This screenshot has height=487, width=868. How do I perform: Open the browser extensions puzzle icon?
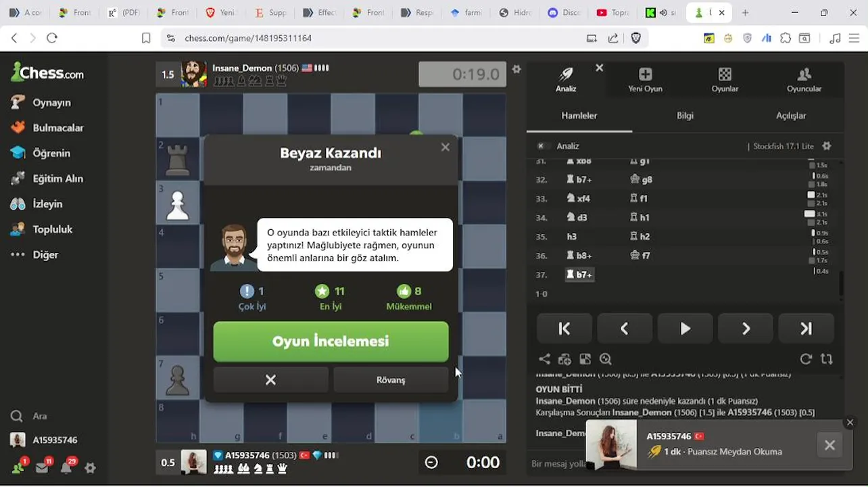[785, 39]
